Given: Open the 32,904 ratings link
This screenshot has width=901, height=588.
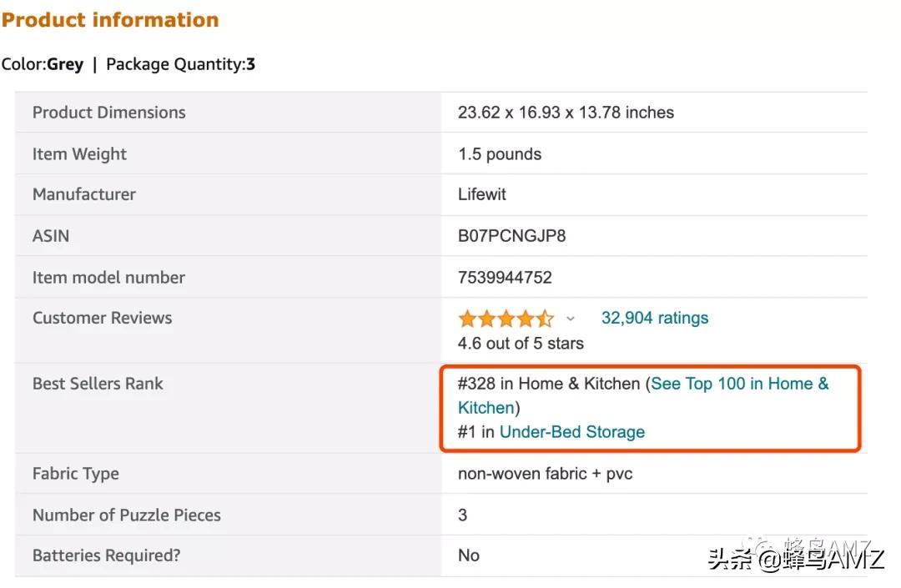Looking at the screenshot, I should (x=654, y=318).
